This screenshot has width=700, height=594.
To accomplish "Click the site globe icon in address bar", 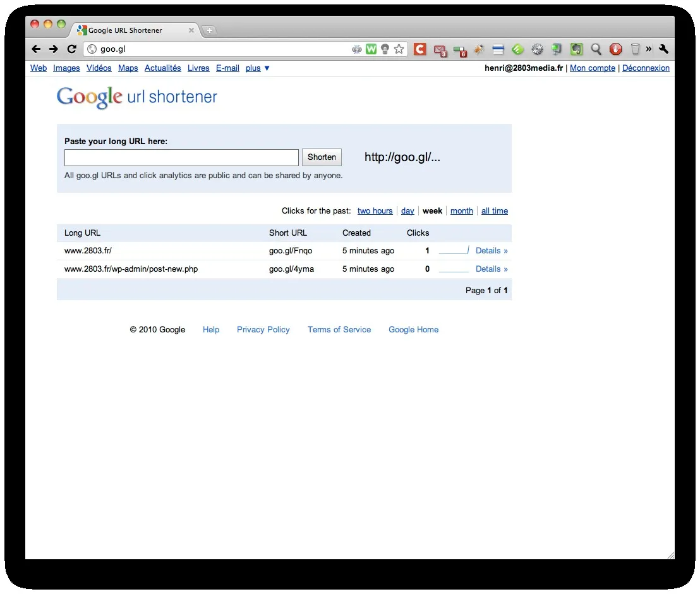I will click(92, 49).
